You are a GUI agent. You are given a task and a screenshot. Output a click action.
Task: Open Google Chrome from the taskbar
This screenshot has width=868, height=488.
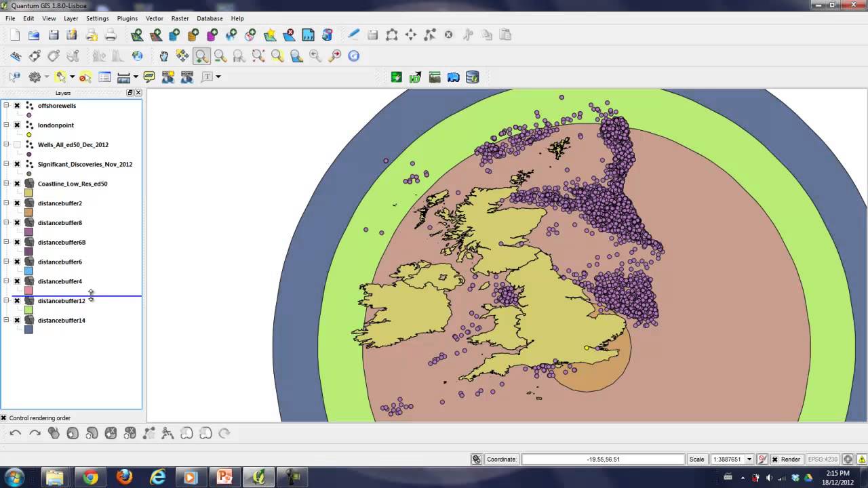click(90, 477)
